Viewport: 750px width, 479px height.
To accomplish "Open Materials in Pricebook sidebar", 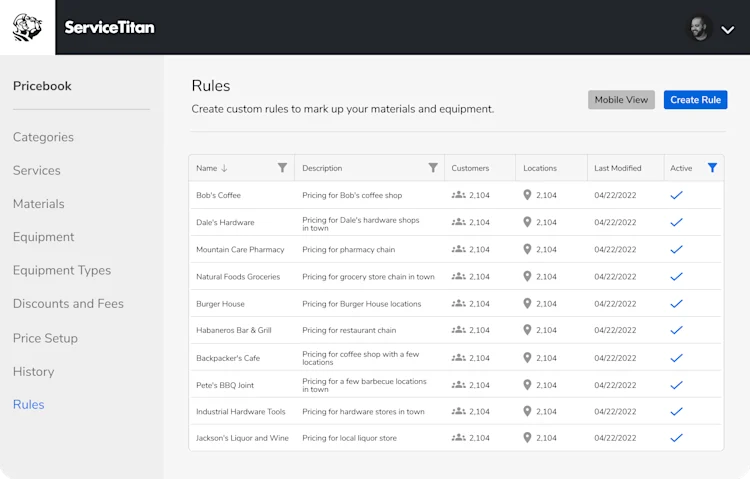I will pyautogui.click(x=39, y=204).
